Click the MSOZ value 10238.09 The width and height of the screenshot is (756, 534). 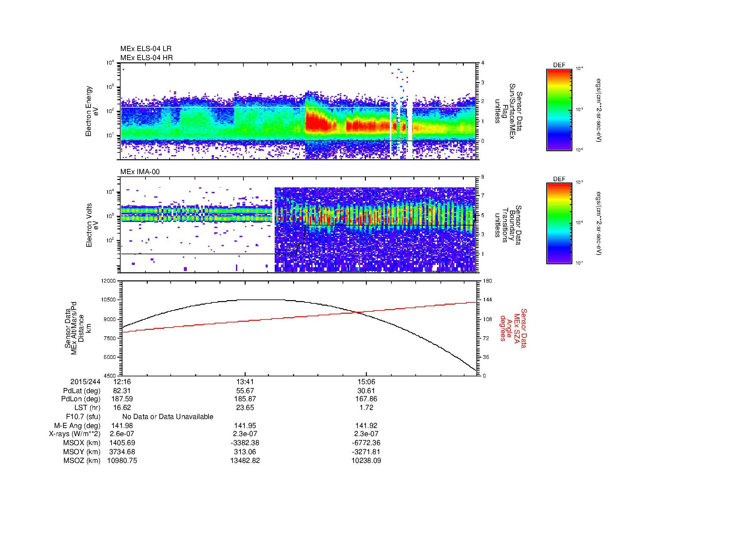point(366,461)
